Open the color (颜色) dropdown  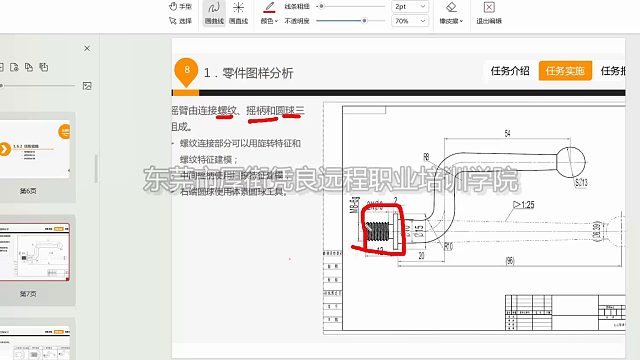tap(269, 21)
